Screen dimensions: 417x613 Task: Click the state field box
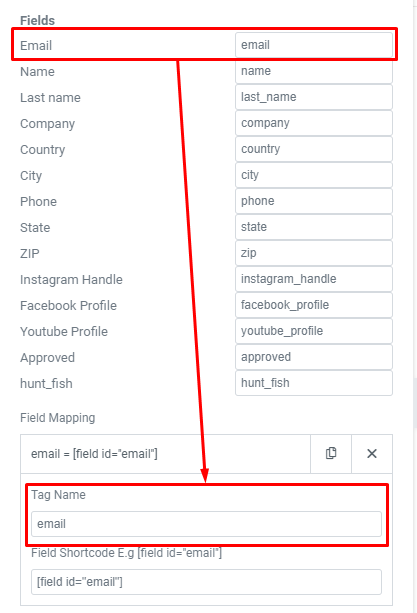click(314, 227)
